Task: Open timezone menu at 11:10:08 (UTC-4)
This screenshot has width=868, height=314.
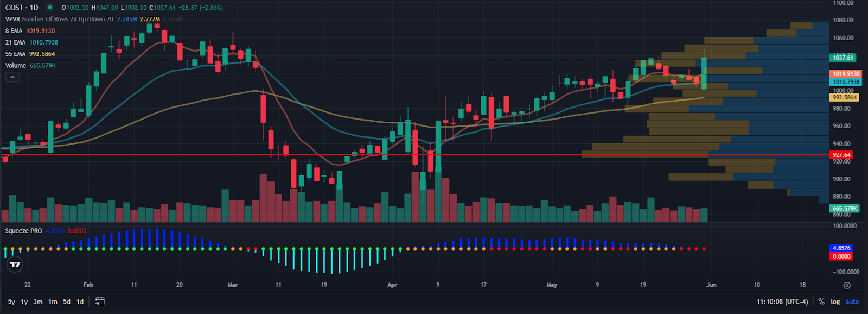Action: click(782, 302)
